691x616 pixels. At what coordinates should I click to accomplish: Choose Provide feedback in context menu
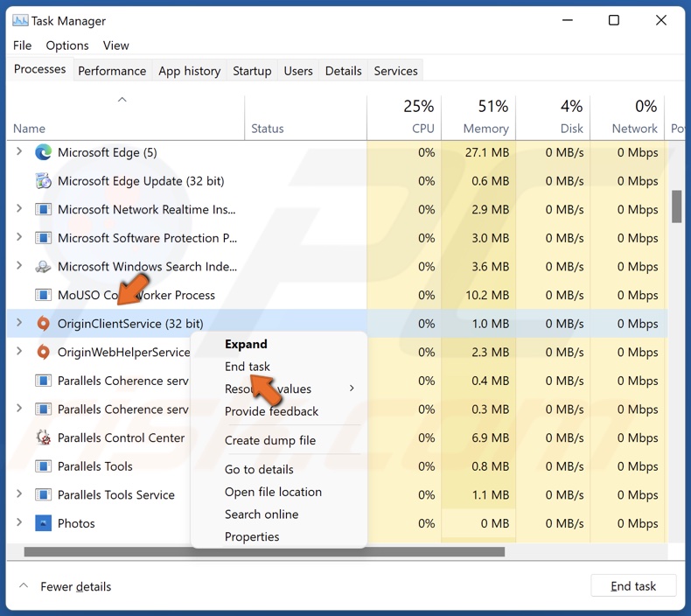point(271,411)
